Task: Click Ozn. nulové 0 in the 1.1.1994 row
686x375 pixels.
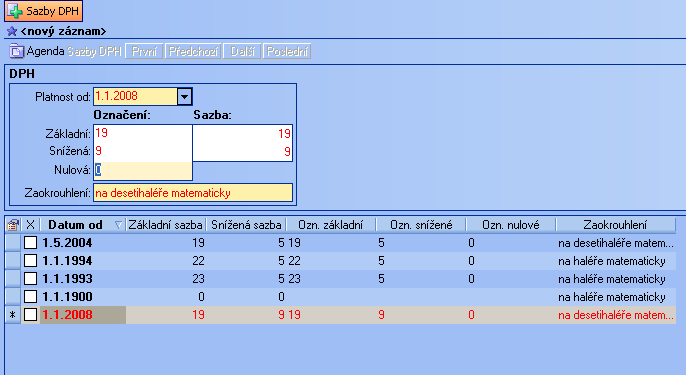Action: 511,261
